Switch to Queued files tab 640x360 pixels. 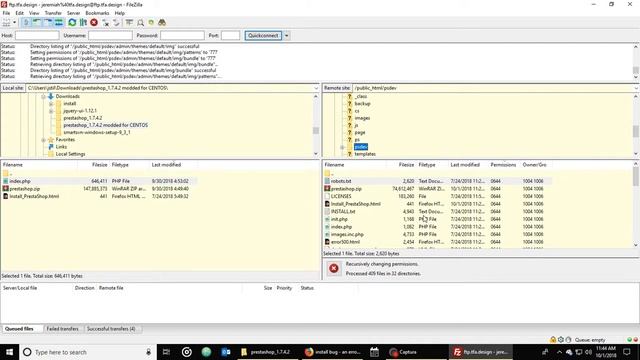(x=19, y=329)
